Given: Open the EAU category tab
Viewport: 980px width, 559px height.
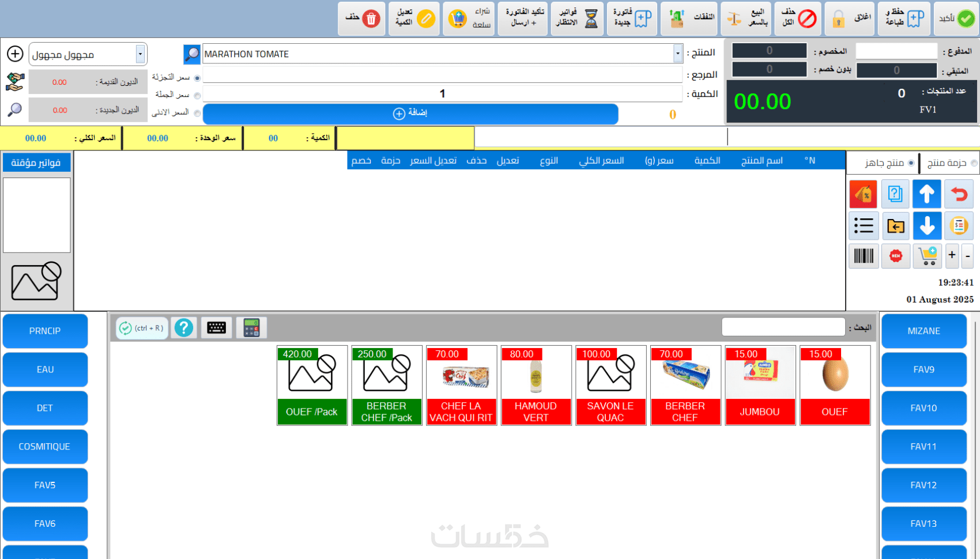Looking at the screenshot, I should (x=45, y=369).
